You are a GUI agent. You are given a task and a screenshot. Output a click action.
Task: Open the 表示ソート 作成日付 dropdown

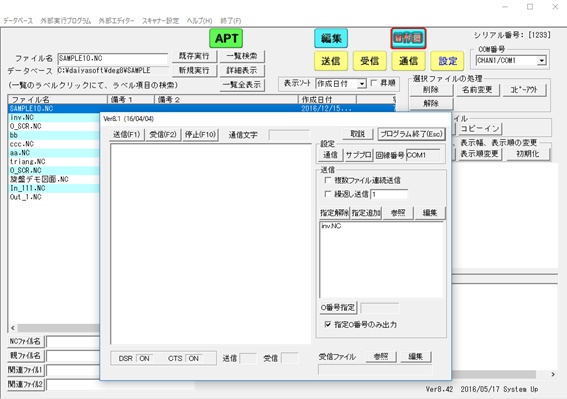[x=362, y=84]
